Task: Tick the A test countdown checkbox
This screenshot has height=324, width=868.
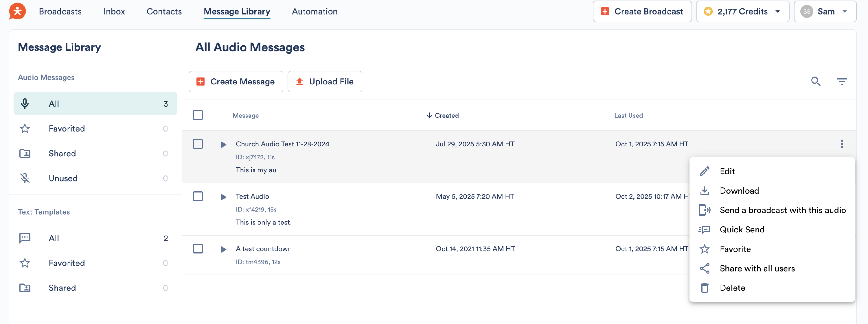Action: (198, 249)
